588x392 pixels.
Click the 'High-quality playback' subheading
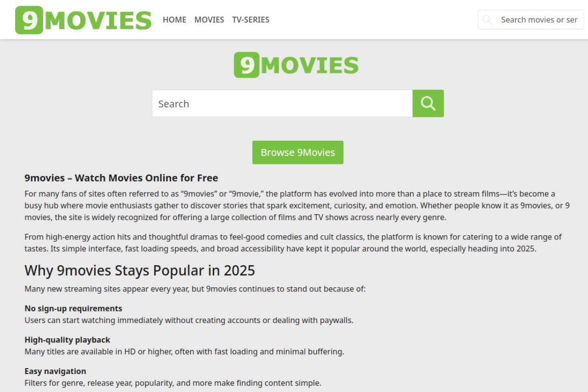point(68,340)
